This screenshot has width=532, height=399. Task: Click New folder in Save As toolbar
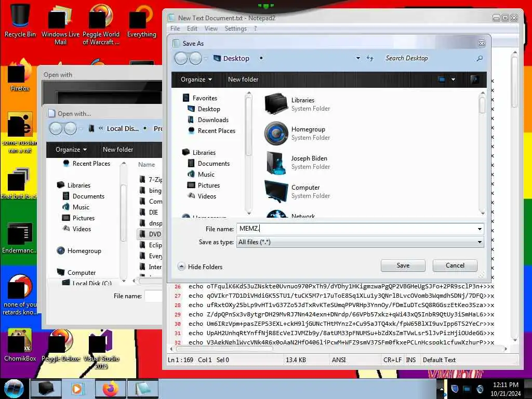tap(243, 79)
